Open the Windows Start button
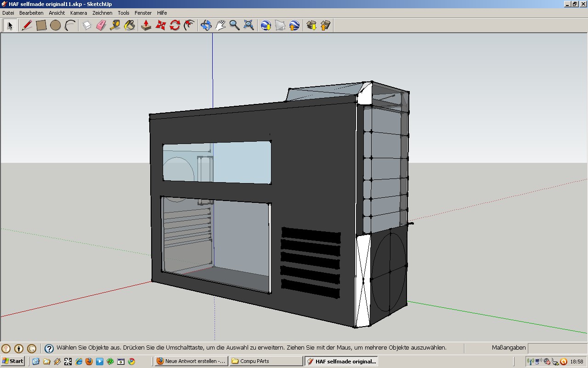The width and height of the screenshot is (588, 368). (x=13, y=361)
